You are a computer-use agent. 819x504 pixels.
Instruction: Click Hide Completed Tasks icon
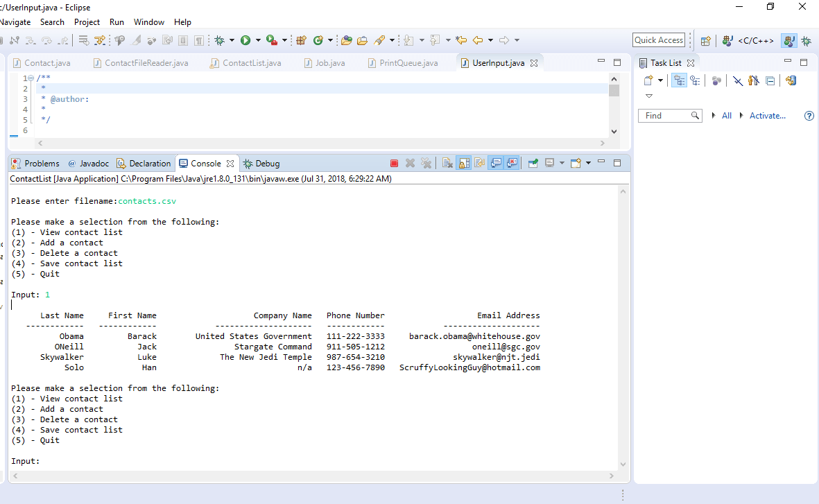[x=738, y=80]
